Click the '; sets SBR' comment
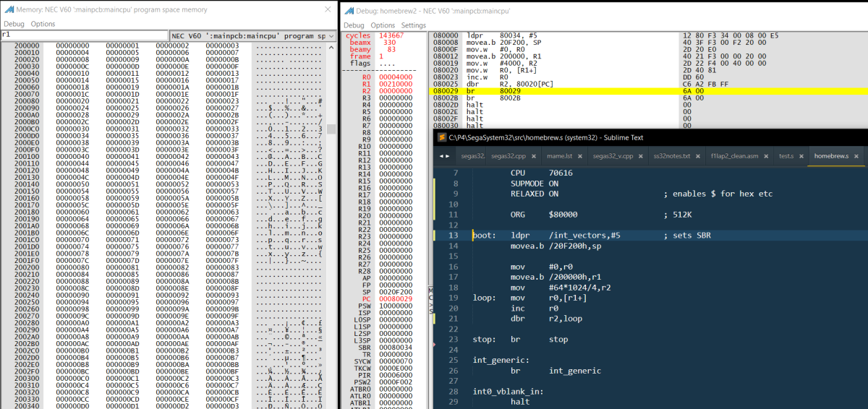Image resolution: width=868 pixels, height=409 pixels. 687,236
